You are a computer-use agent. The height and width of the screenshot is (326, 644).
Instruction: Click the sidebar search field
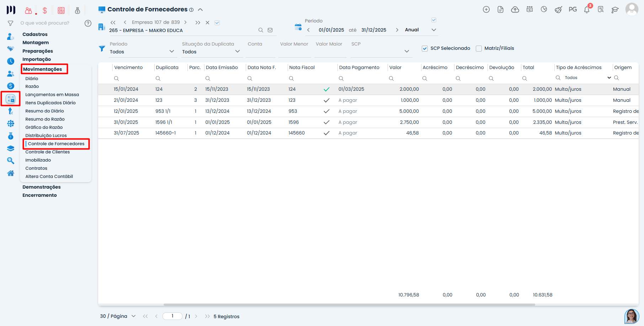click(x=45, y=23)
